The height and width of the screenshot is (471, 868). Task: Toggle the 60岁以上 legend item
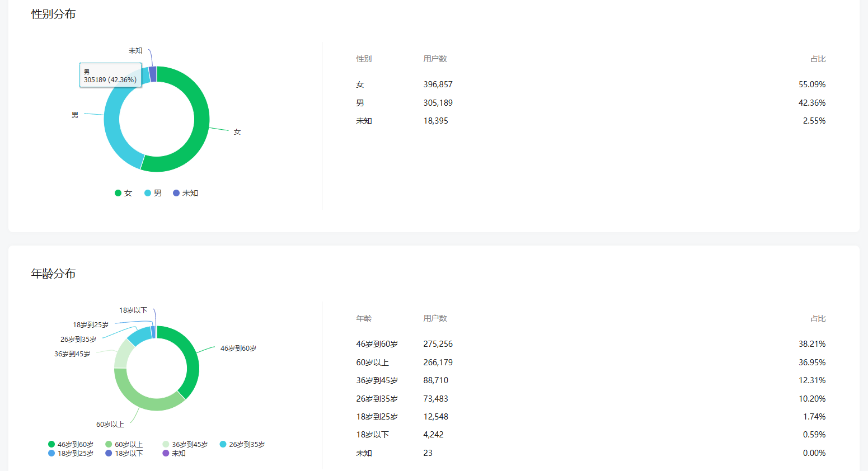click(124, 445)
